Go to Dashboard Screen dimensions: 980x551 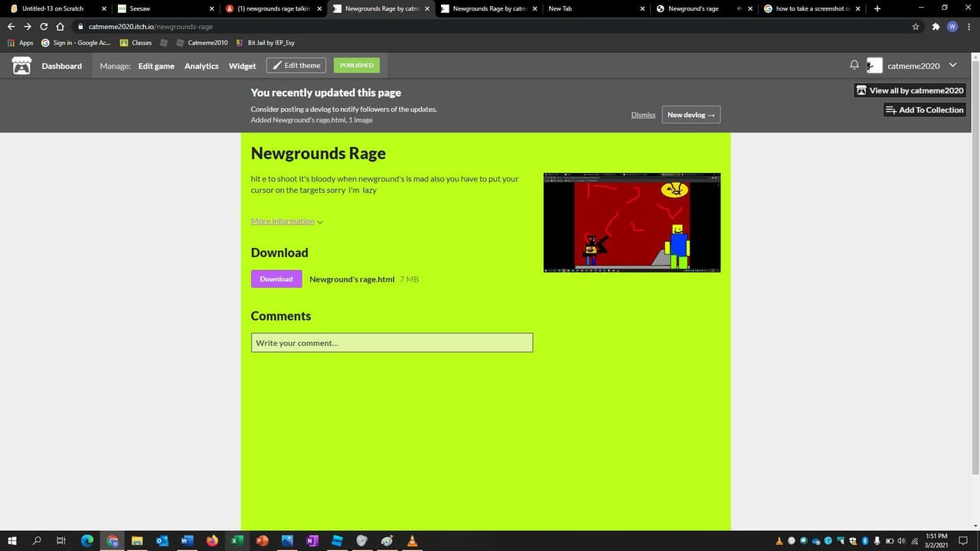(61, 66)
